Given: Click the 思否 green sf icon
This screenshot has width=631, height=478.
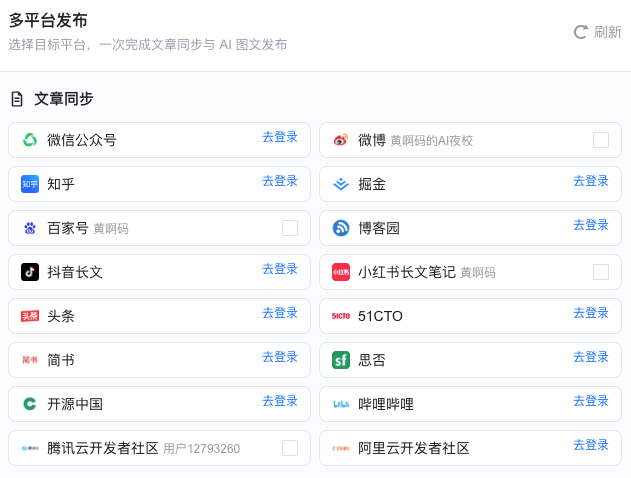Looking at the screenshot, I should [341, 360].
